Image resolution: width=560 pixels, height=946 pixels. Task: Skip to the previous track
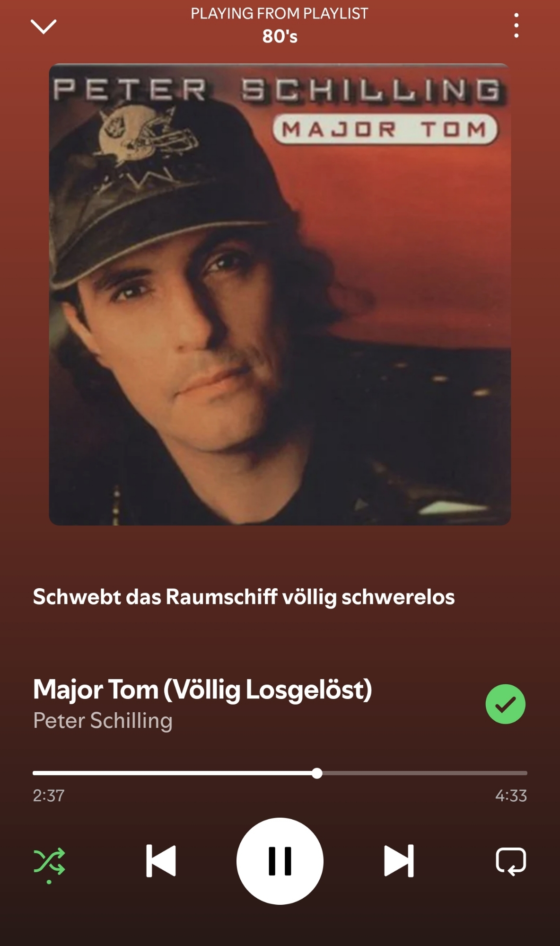coord(161,861)
